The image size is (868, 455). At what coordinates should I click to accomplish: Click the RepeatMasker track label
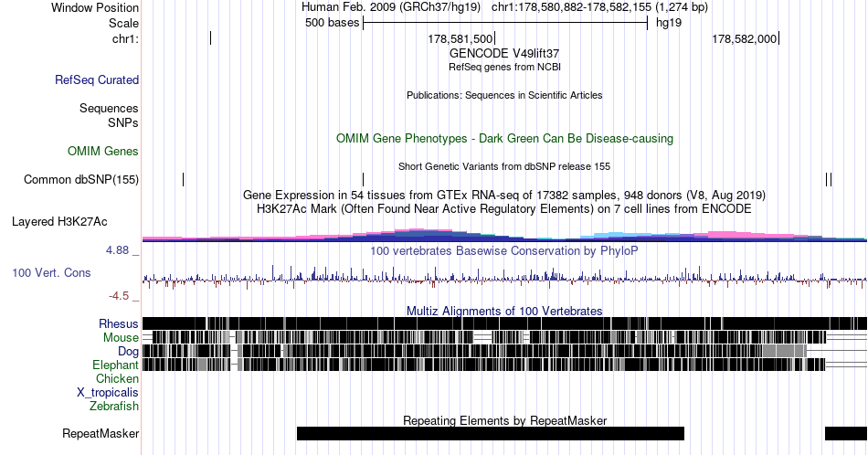[101, 433]
